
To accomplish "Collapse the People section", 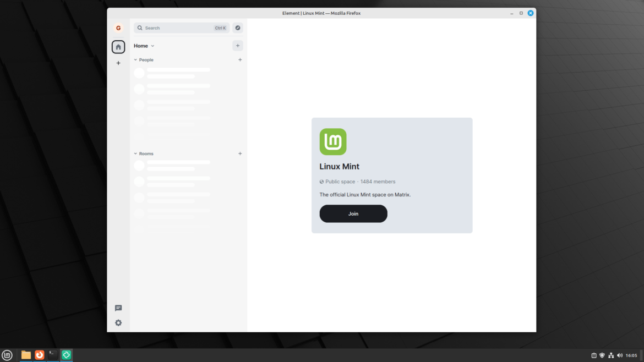I will pos(135,59).
